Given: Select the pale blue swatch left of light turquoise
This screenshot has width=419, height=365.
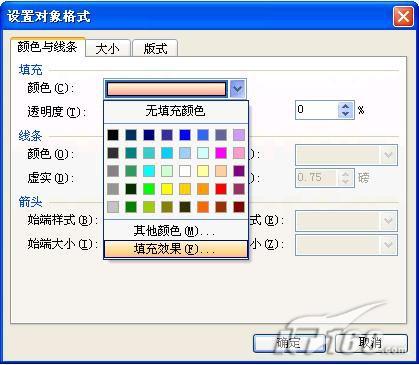Looking at the screenshot, I should pos(185,153).
